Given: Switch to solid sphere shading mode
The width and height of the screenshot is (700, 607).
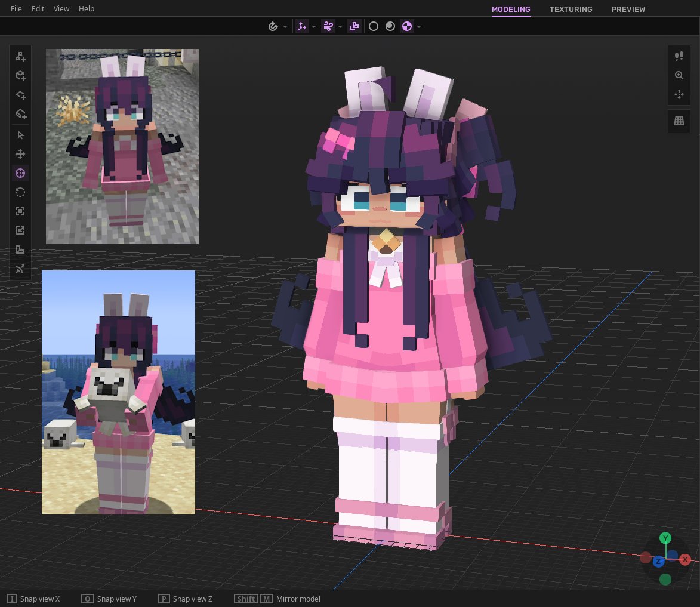Looking at the screenshot, I should 390,27.
